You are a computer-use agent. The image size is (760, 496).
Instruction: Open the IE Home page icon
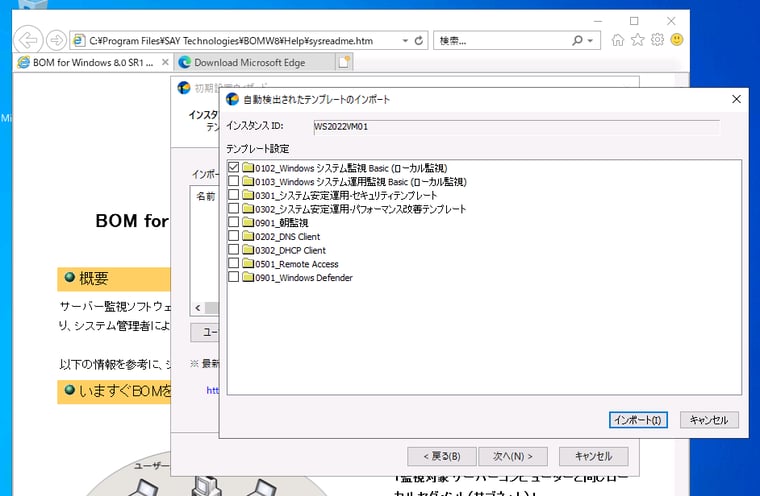pyautogui.click(x=618, y=40)
